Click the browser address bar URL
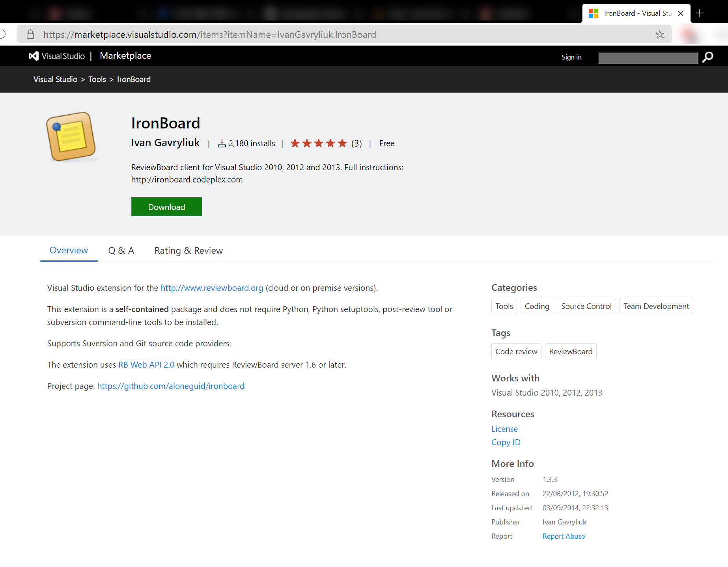This screenshot has height=567, width=728. pos(210,35)
